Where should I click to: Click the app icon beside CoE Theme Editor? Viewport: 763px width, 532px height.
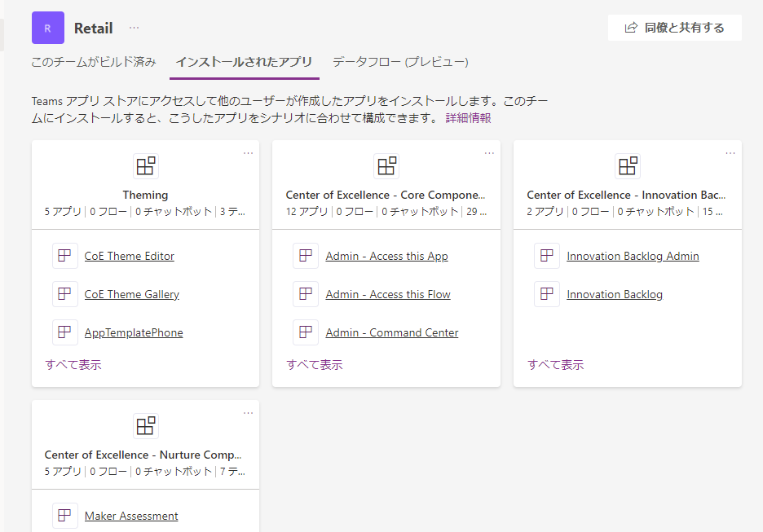(64, 256)
